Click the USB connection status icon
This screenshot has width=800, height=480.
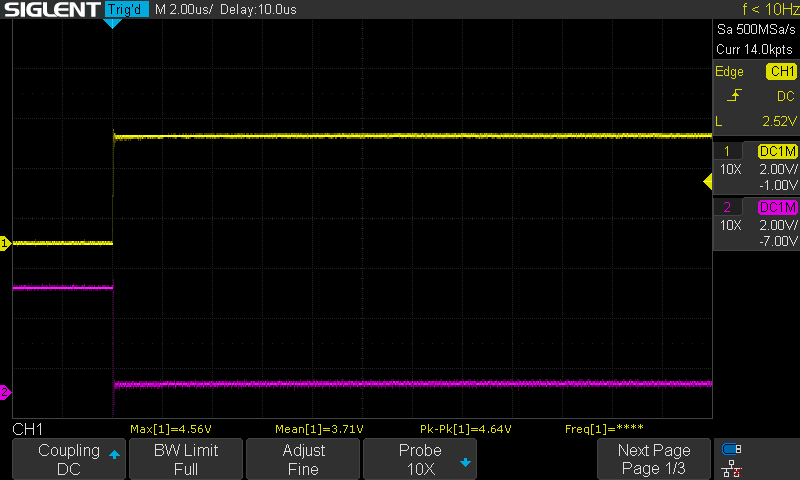pyautogui.click(x=732, y=449)
